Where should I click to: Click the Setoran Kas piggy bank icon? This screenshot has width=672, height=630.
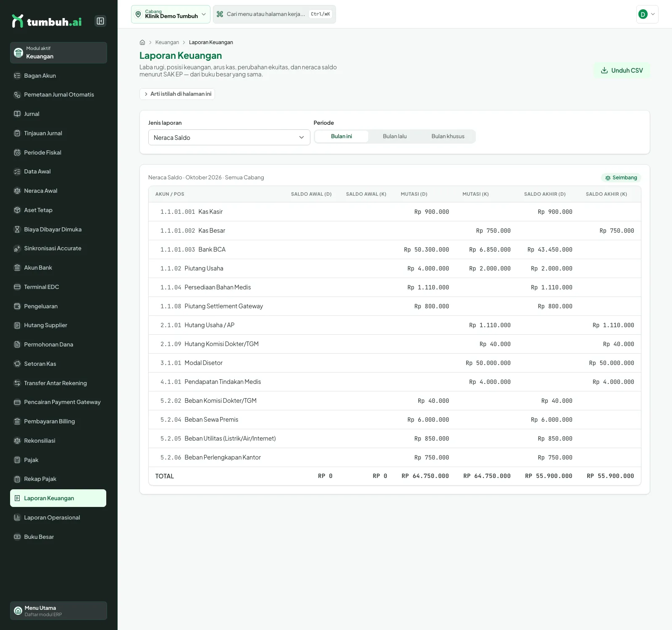point(17,364)
